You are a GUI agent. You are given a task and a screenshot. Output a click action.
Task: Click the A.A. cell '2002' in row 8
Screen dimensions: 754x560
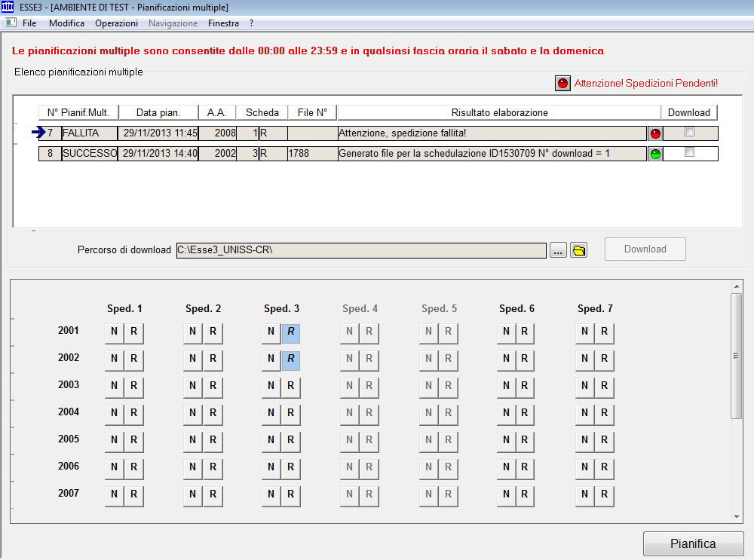(217, 153)
